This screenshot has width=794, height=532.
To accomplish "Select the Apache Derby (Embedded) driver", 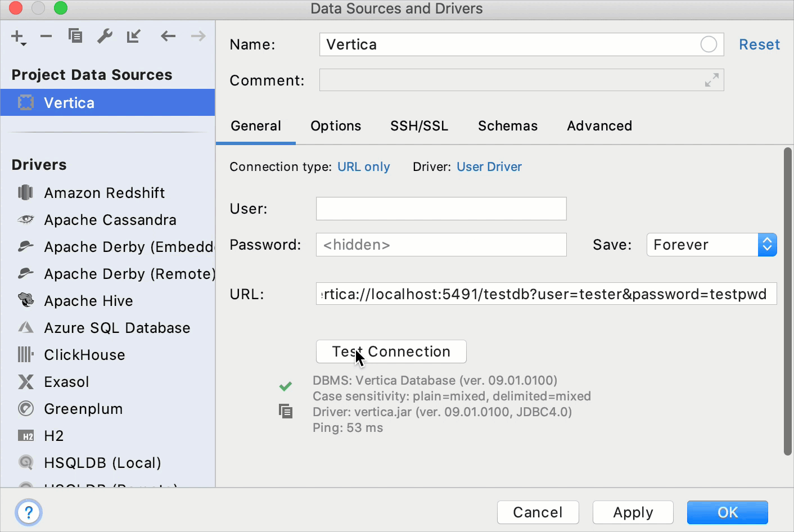I will point(107,247).
